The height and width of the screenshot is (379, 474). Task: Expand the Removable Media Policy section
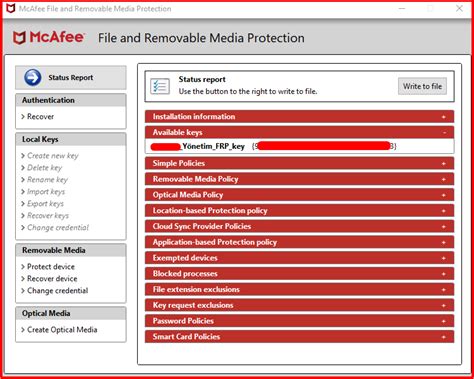pos(299,179)
